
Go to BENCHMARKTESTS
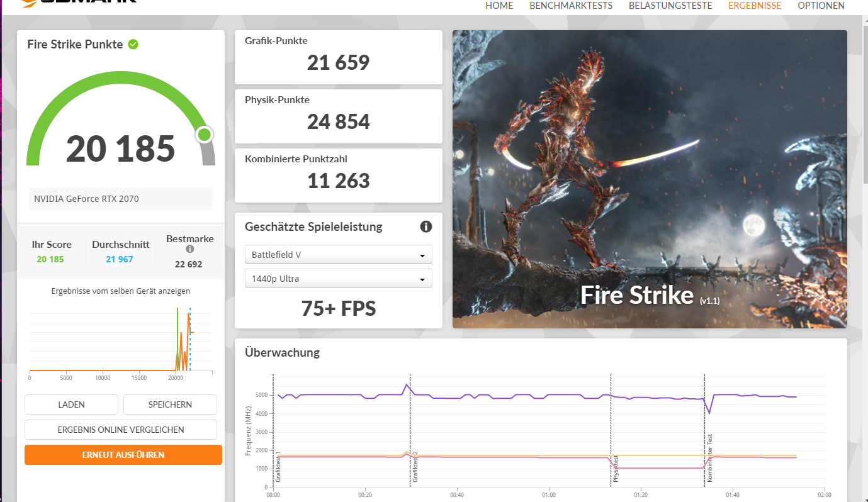pyautogui.click(x=570, y=5)
